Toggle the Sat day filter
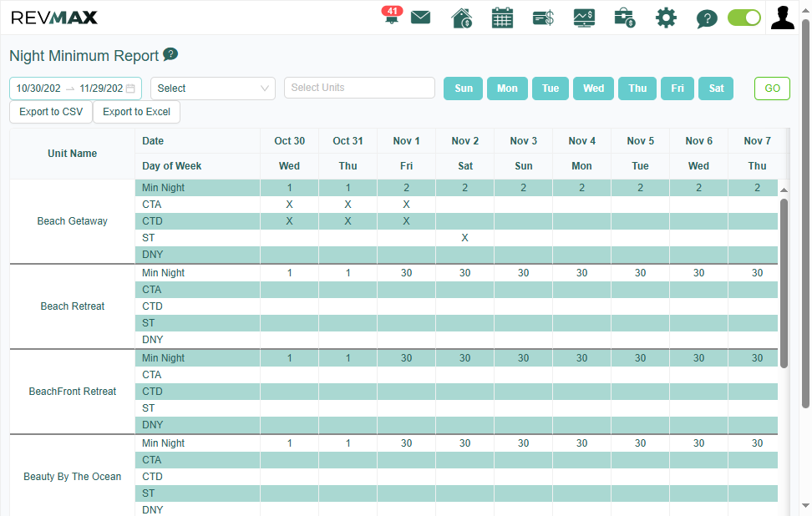The height and width of the screenshot is (516, 812). coord(716,89)
